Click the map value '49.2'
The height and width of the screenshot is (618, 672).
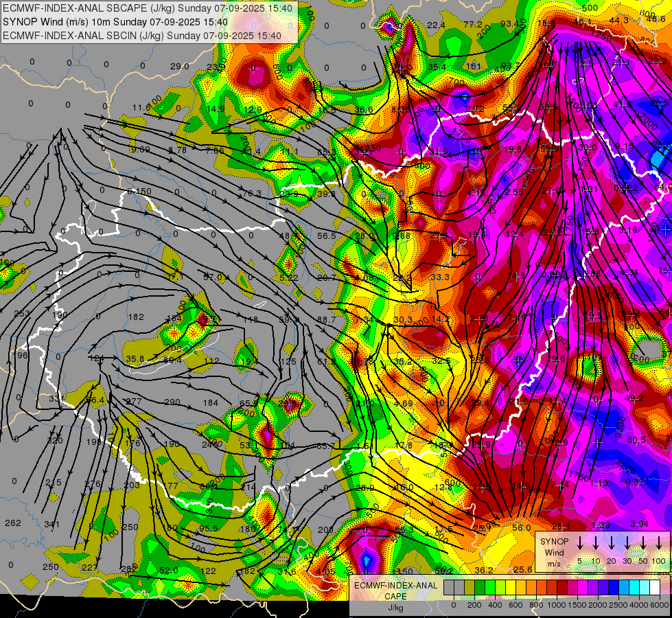click(634, 398)
